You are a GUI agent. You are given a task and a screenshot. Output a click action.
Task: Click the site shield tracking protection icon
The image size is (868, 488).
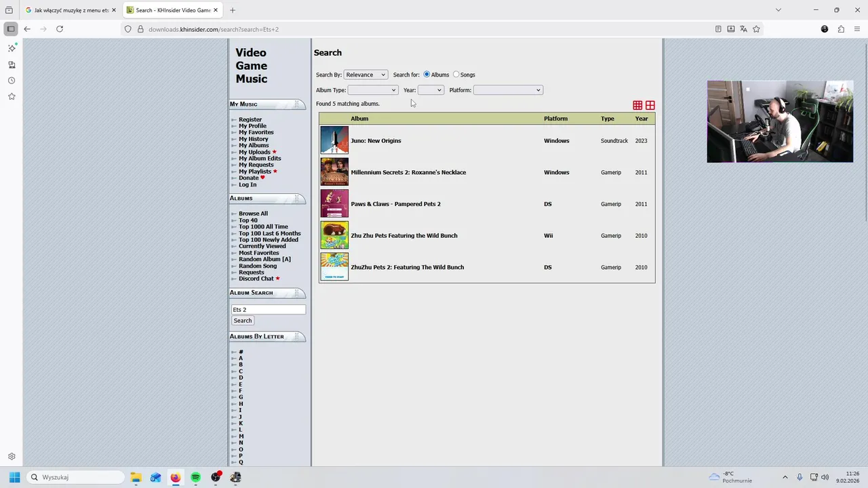coord(127,29)
